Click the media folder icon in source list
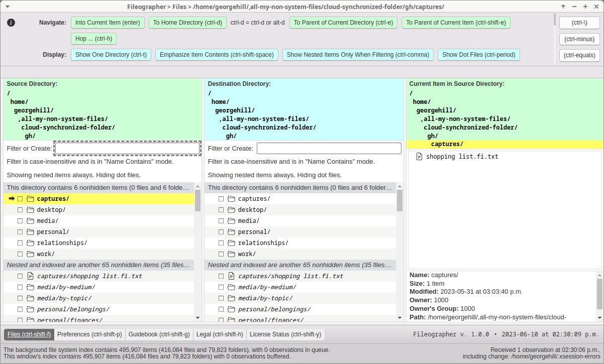 coord(30,221)
